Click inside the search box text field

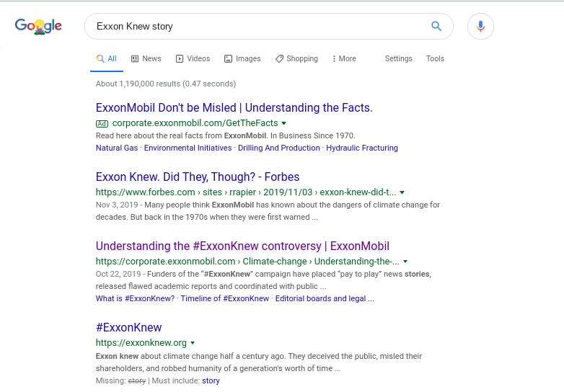pos(259,26)
